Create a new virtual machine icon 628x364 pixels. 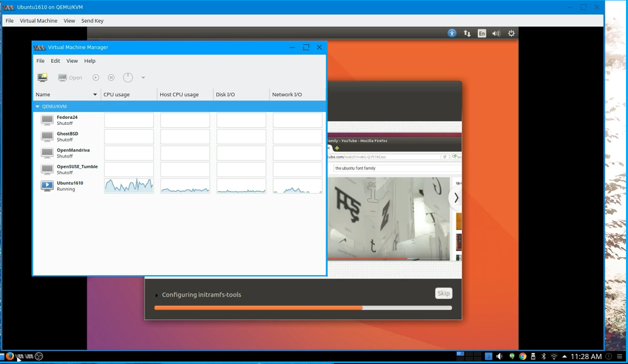point(43,77)
